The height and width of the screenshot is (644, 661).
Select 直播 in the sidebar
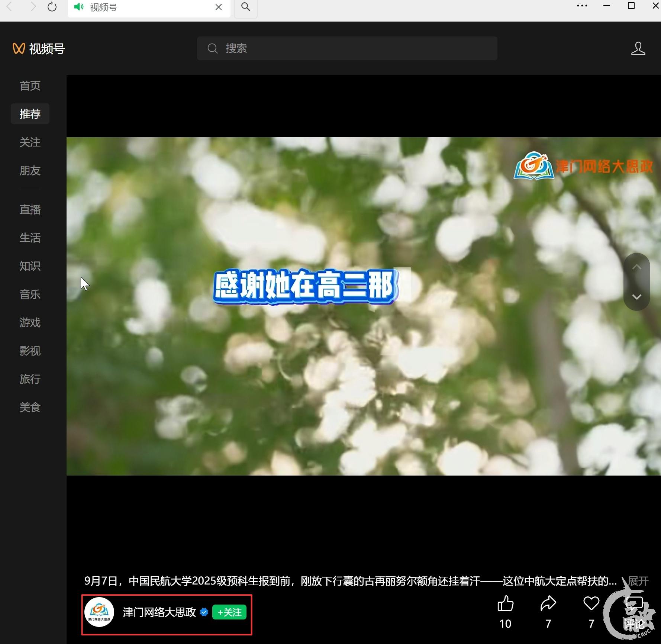click(x=30, y=210)
